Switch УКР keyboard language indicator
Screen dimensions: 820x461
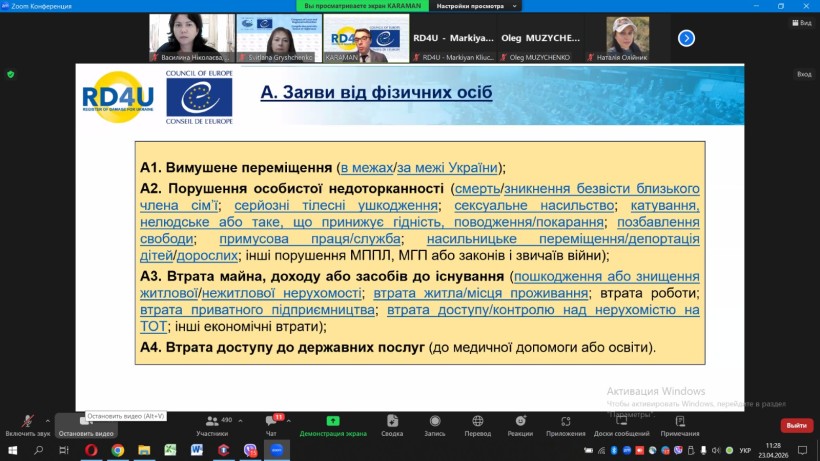coord(745,450)
